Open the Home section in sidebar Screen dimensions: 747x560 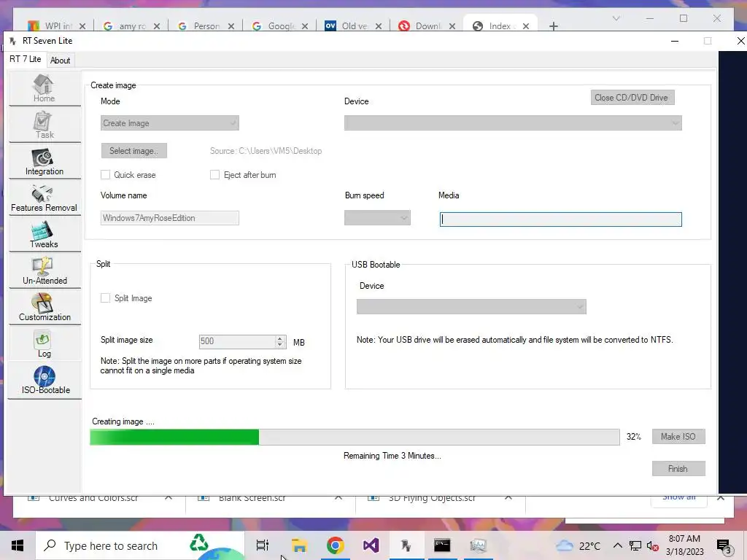point(44,88)
